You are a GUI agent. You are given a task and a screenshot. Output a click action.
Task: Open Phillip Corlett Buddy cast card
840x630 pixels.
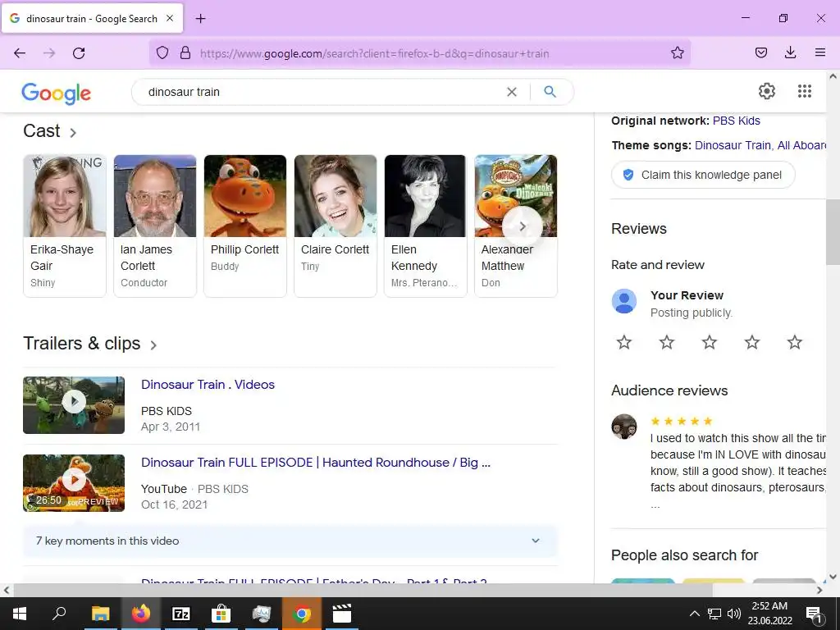(244, 226)
